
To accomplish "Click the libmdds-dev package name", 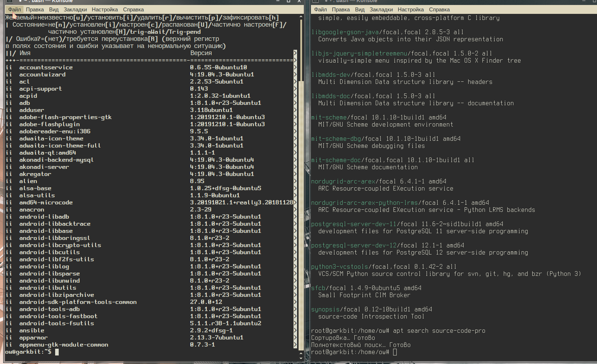I will pos(331,75).
